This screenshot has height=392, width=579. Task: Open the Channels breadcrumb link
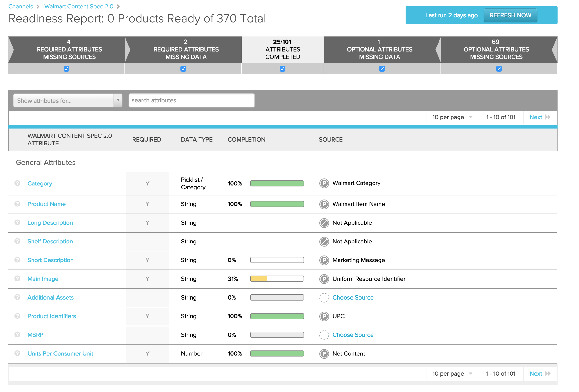point(21,6)
